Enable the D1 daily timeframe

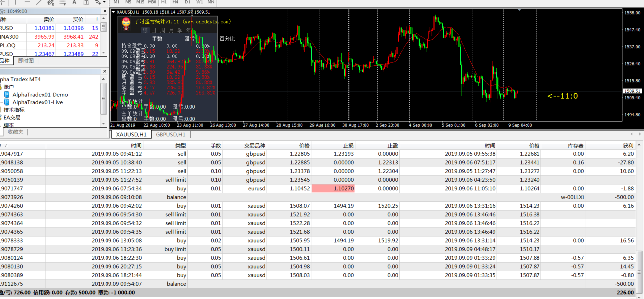[x=186, y=2]
